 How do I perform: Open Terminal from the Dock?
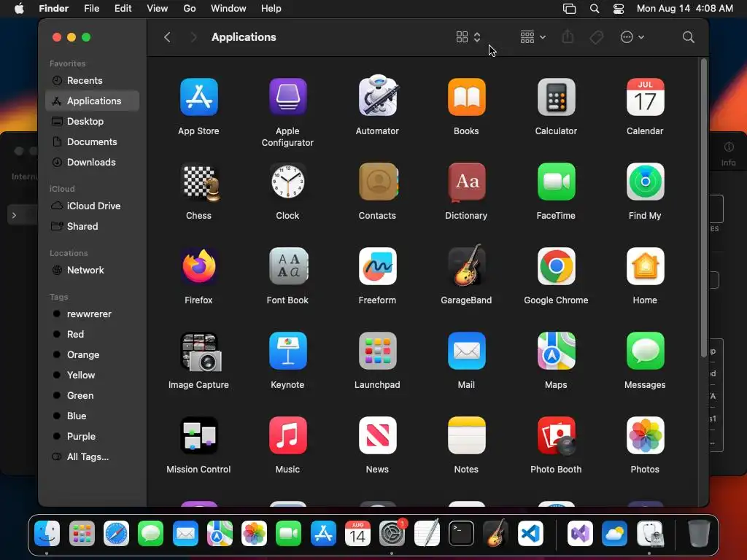pyautogui.click(x=461, y=533)
